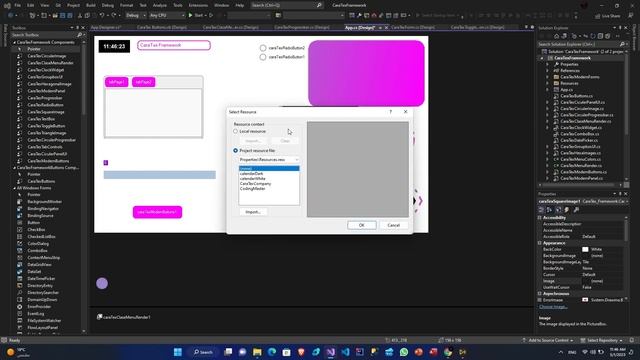Expand References node in Solution Explorer
The height and width of the screenshot is (360, 640).
pyautogui.click(x=547, y=71)
